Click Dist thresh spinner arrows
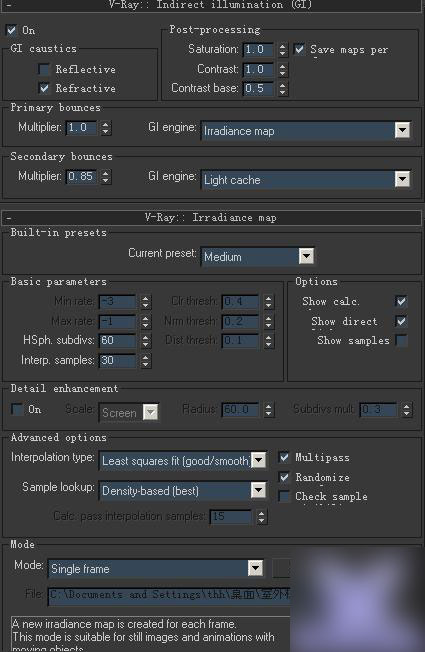 tap(269, 341)
